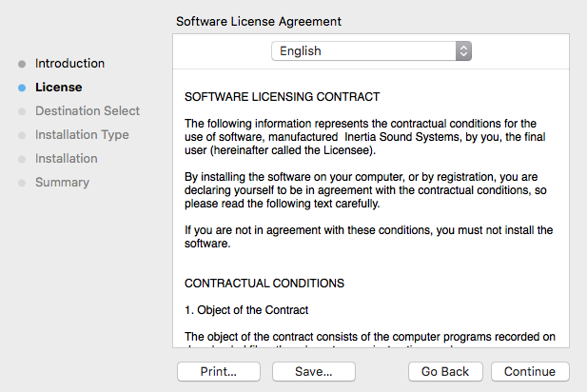
Task: Click the language selector's up-down arrows
Action: click(463, 51)
